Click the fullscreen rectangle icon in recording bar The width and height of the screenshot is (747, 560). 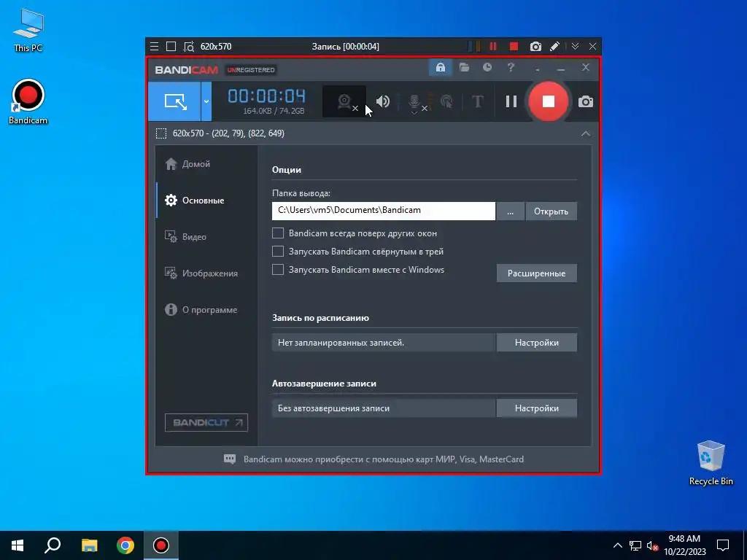(x=171, y=47)
